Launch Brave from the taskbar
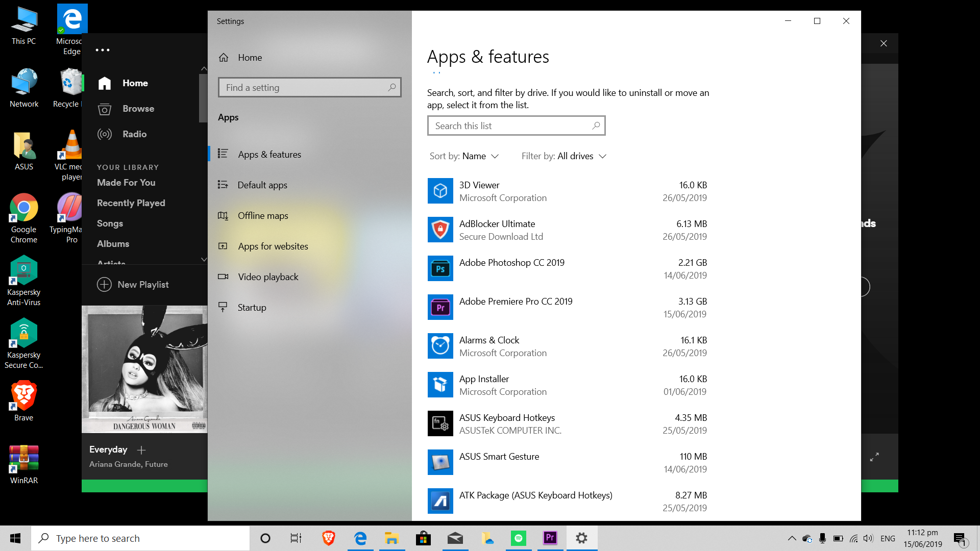980x551 pixels. tap(328, 538)
